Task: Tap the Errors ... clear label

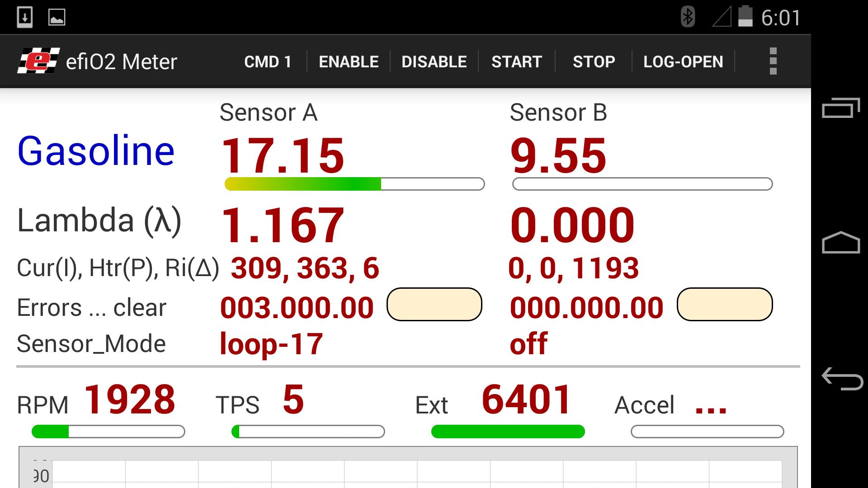Action: [92, 308]
